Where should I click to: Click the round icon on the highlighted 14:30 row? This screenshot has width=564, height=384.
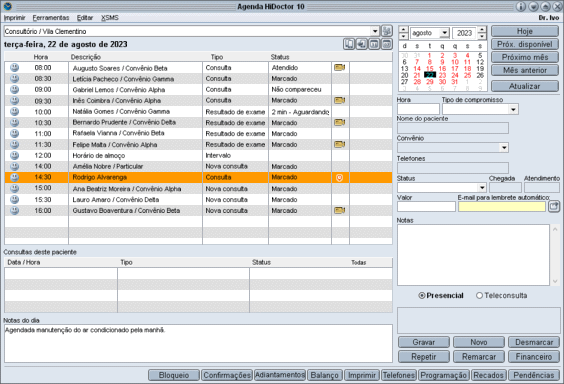click(x=340, y=178)
